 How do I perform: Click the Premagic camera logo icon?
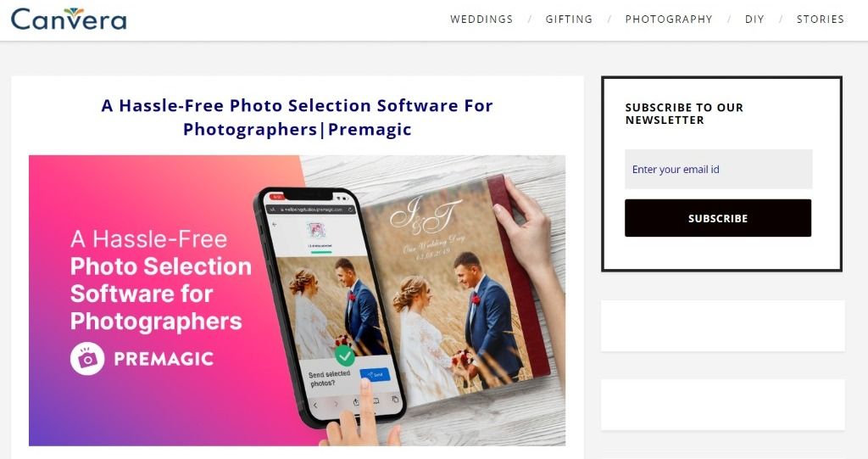point(87,359)
